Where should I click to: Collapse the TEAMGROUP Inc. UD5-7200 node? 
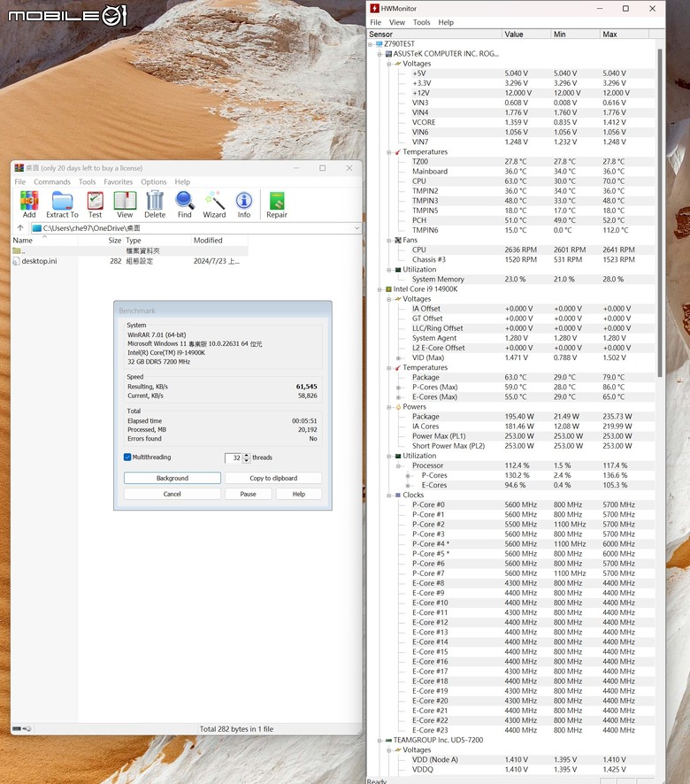point(379,740)
